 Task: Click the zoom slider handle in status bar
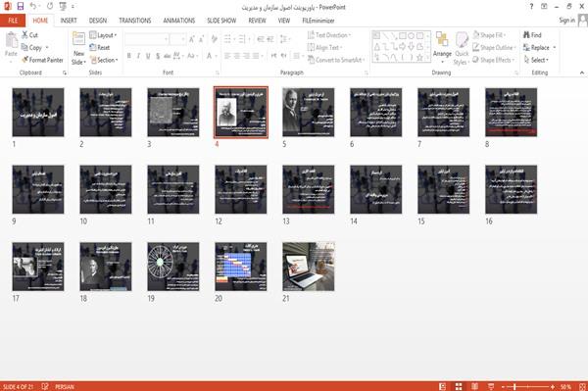coord(514,386)
